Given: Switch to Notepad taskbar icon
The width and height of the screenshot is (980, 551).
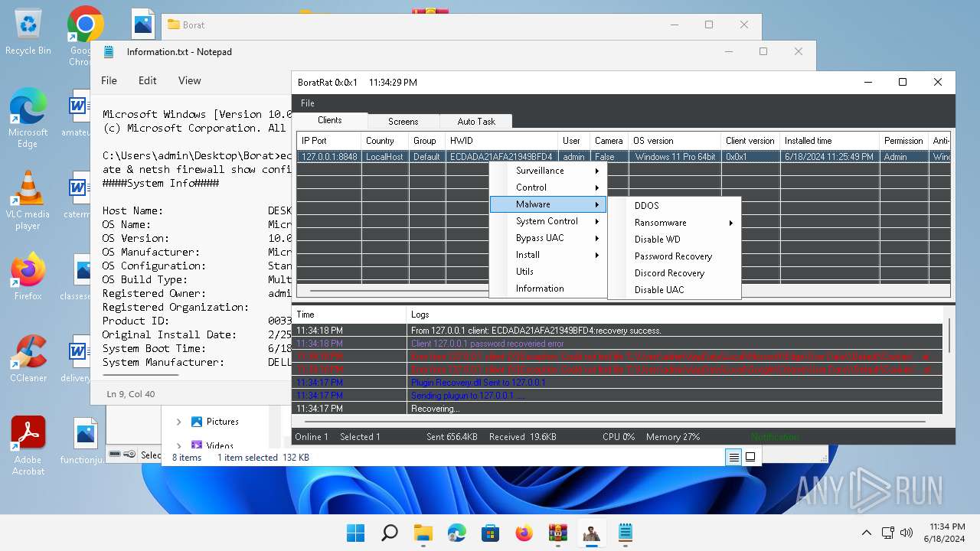Looking at the screenshot, I should pos(625,533).
